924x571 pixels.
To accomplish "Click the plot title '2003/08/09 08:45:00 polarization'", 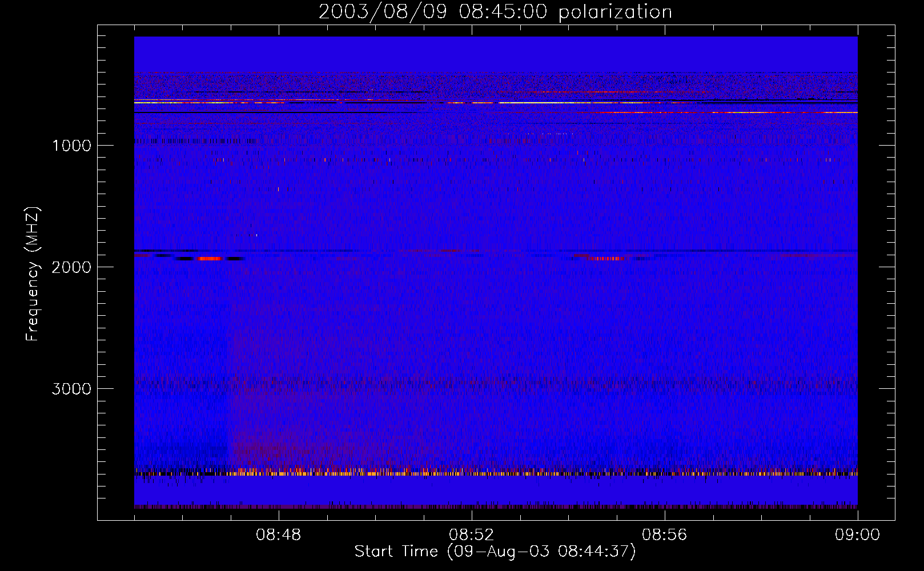I will [x=495, y=12].
